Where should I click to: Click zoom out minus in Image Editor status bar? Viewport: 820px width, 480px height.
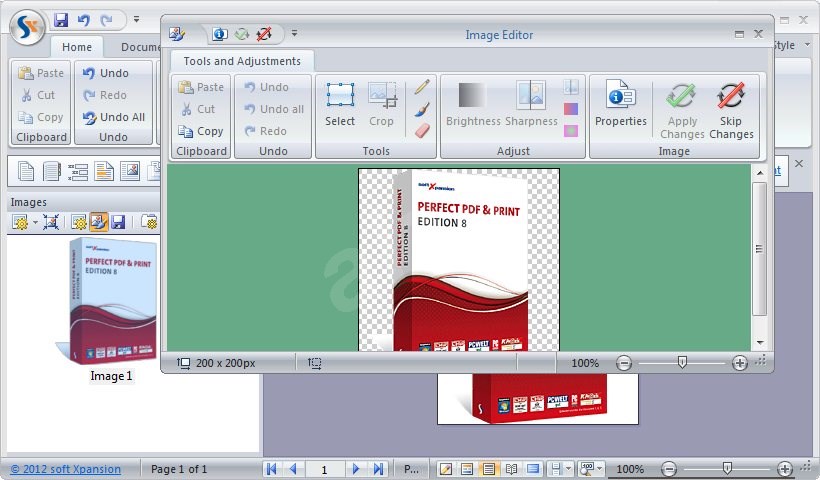coord(624,363)
